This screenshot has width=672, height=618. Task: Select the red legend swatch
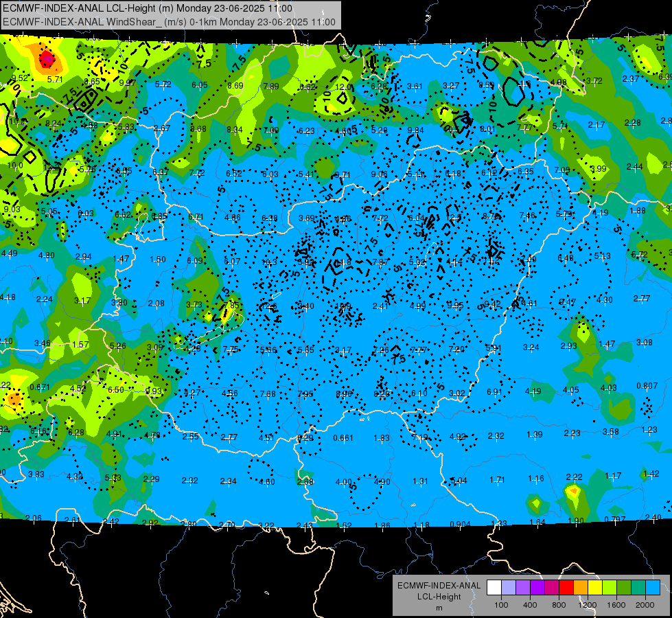click(x=566, y=588)
